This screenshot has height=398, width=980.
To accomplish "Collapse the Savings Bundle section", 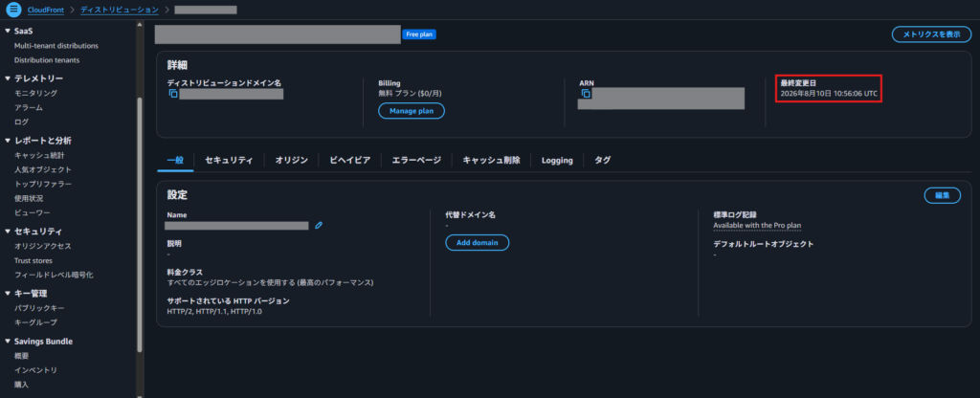I will coord(8,342).
